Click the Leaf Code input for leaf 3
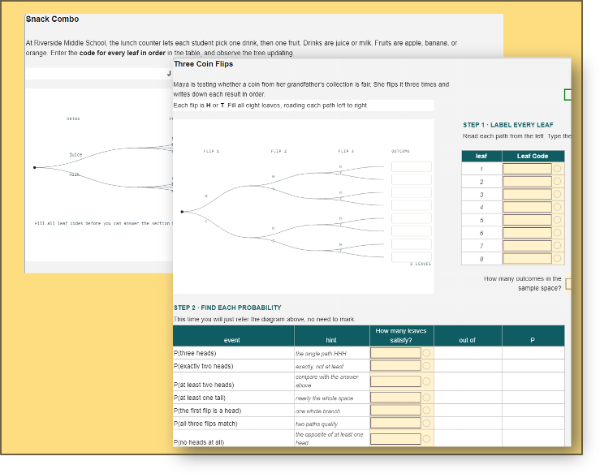600x475 pixels. [527, 194]
